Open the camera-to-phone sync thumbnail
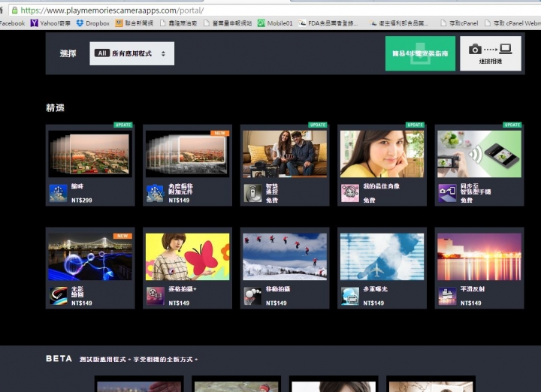The width and height of the screenshot is (541, 392). click(x=479, y=154)
